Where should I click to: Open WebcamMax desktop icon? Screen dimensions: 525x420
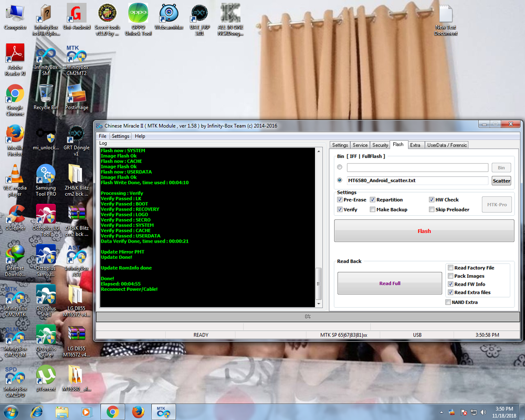click(169, 17)
